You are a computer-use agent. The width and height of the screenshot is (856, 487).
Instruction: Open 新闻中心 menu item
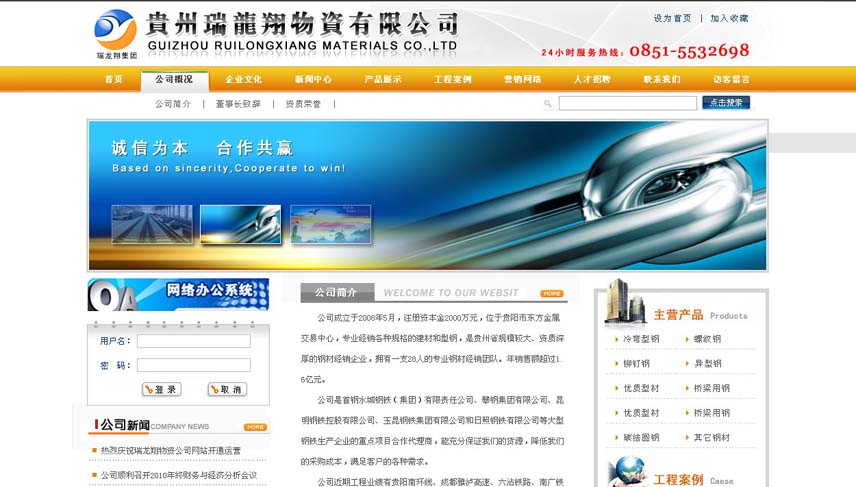(x=313, y=79)
